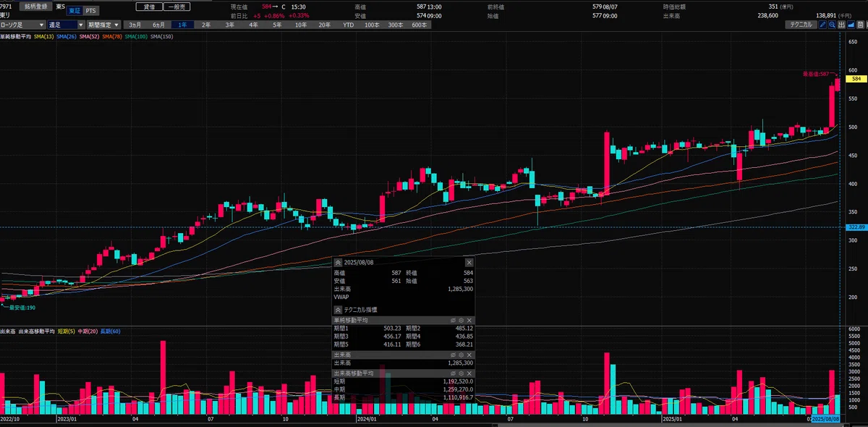Collapse the 2025/08/08 price section
The width and height of the screenshot is (868, 427).
tap(338, 262)
